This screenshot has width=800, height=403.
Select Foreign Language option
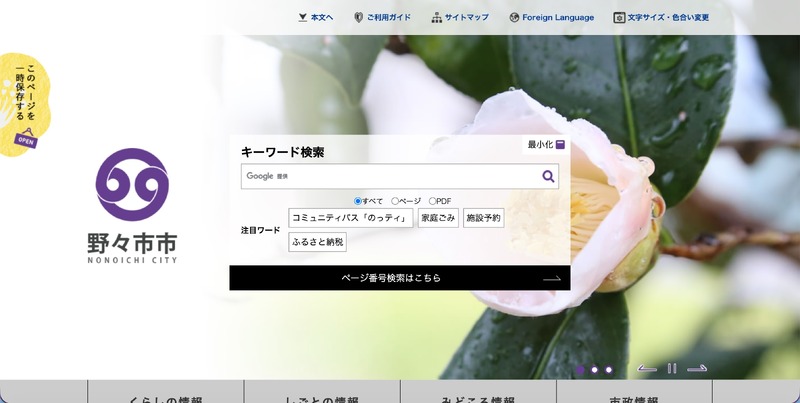552,17
